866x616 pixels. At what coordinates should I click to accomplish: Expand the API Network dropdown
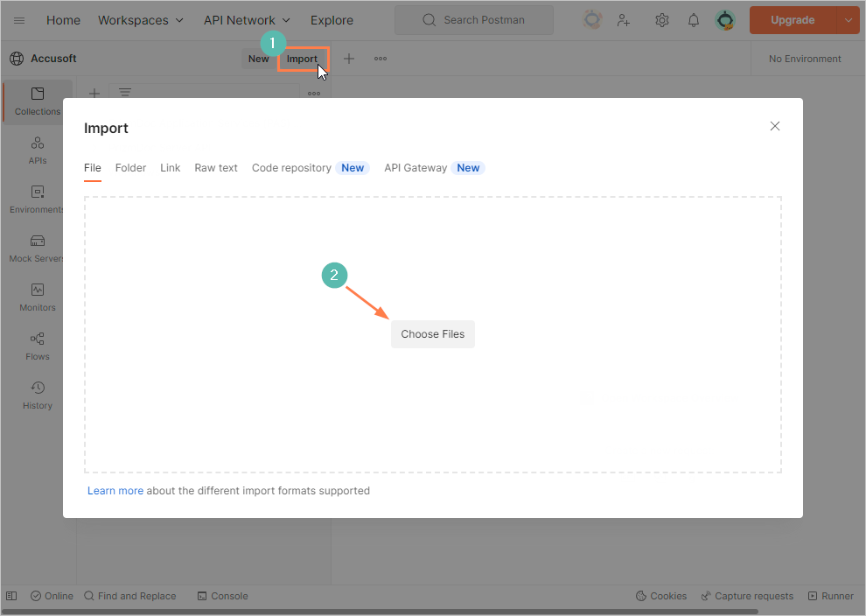[247, 20]
